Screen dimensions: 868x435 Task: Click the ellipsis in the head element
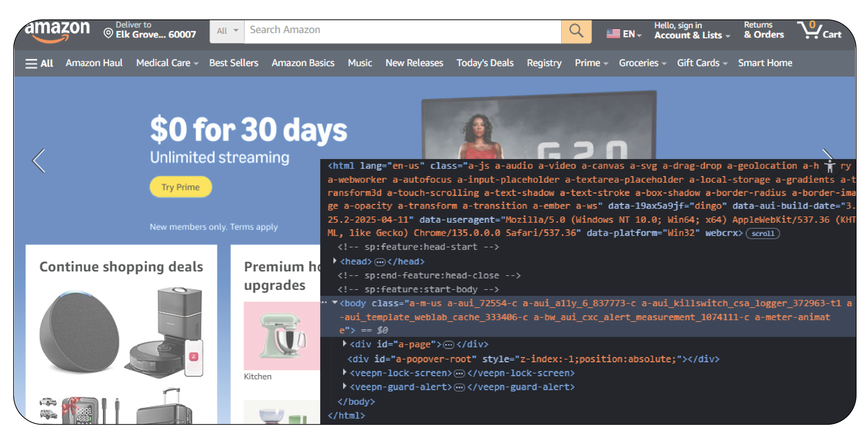pyautogui.click(x=380, y=262)
